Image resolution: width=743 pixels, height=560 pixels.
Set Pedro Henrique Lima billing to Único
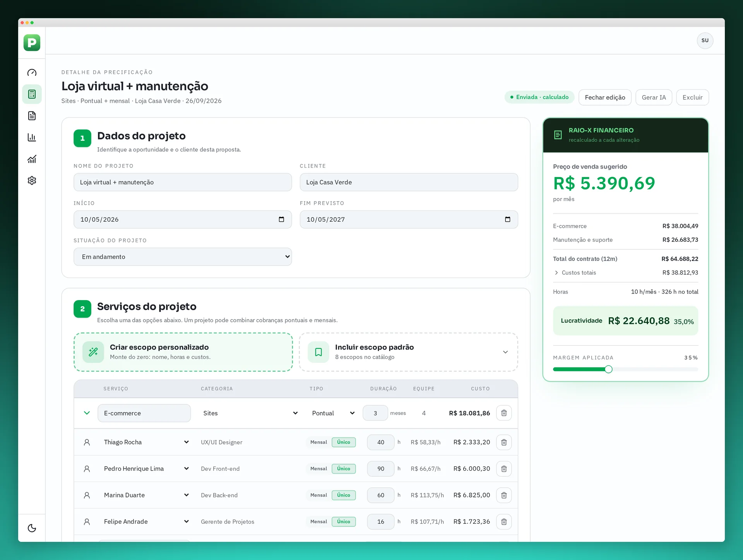pyautogui.click(x=344, y=469)
